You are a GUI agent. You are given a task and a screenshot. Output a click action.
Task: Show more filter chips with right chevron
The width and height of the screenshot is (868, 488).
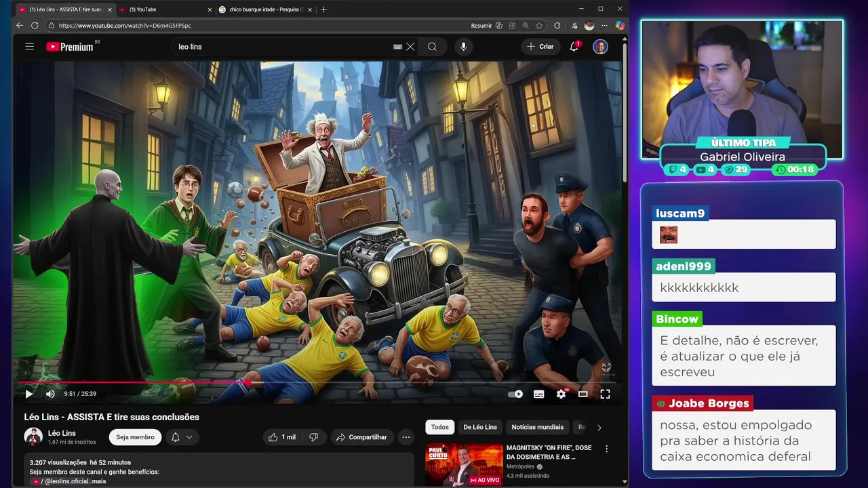(x=599, y=427)
